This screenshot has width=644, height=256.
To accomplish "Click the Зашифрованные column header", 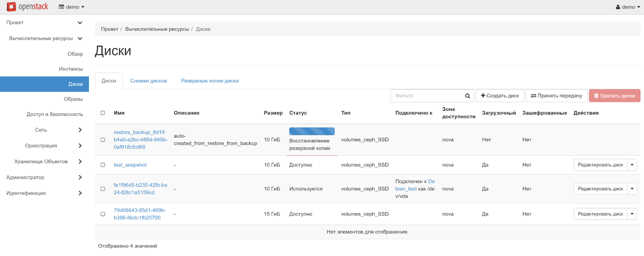I will [x=544, y=113].
